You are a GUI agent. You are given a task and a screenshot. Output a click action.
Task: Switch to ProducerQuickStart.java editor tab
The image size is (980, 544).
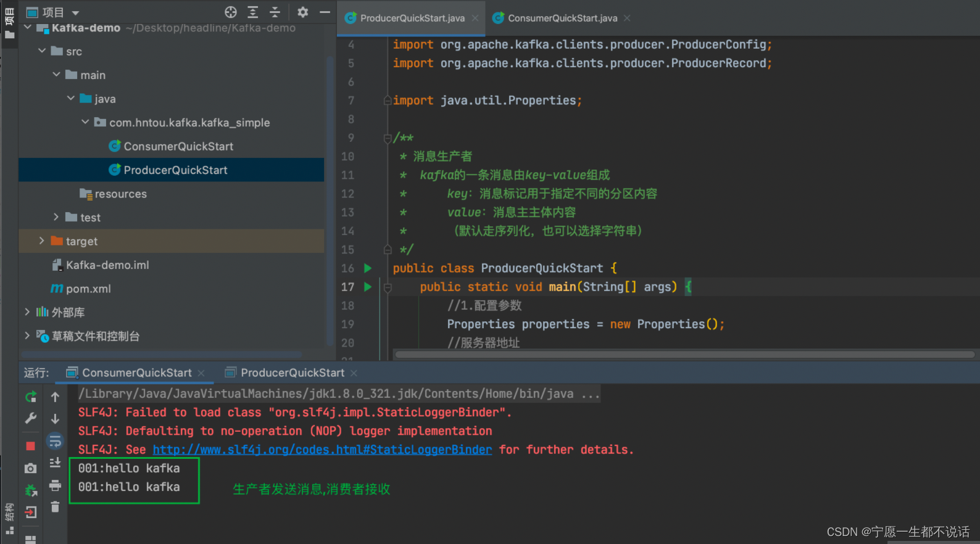pyautogui.click(x=412, y=18)
